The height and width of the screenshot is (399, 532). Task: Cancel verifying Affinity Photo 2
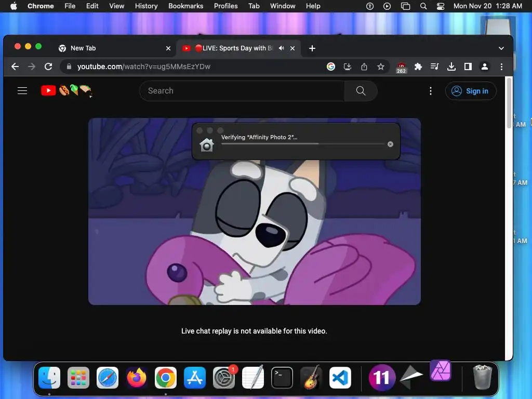[390, 144]
